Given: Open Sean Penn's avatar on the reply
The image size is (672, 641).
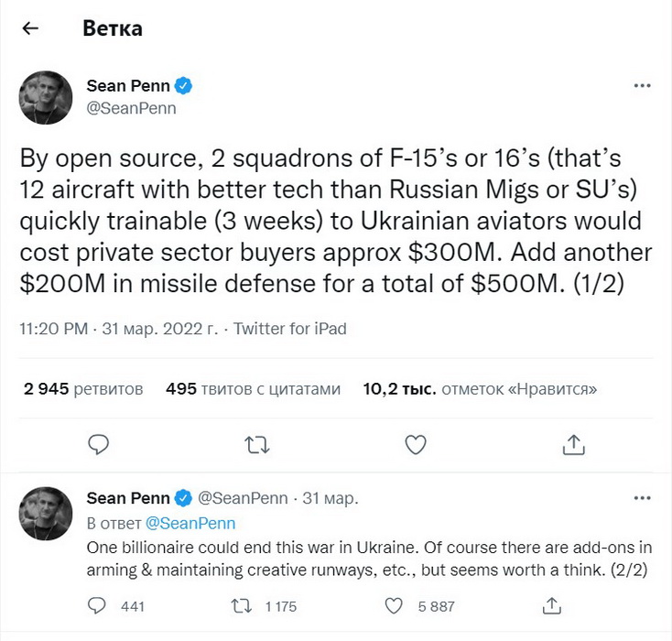Looking at the screenshot, I should pos(45,509).
